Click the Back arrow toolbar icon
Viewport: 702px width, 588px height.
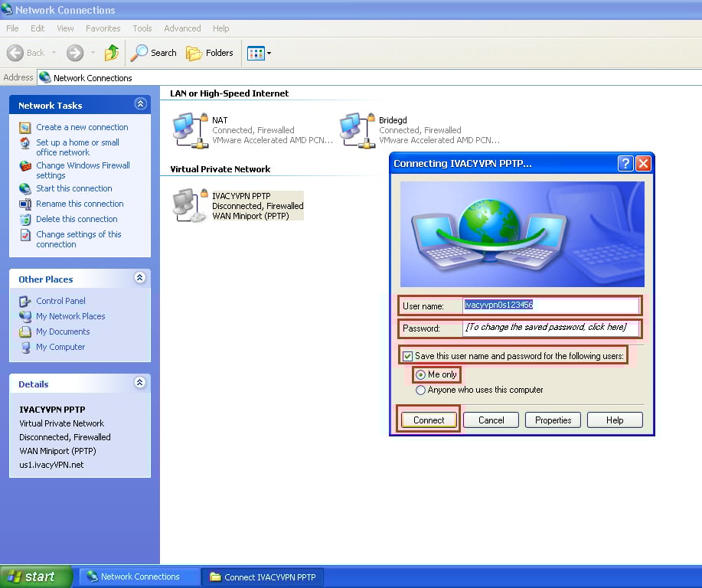coord(15,53)
